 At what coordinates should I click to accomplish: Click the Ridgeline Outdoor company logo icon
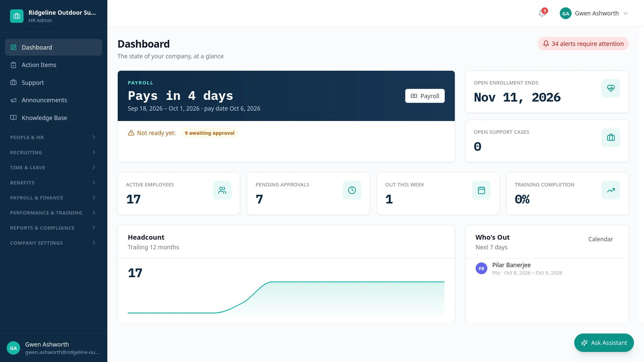coord(17,16)
